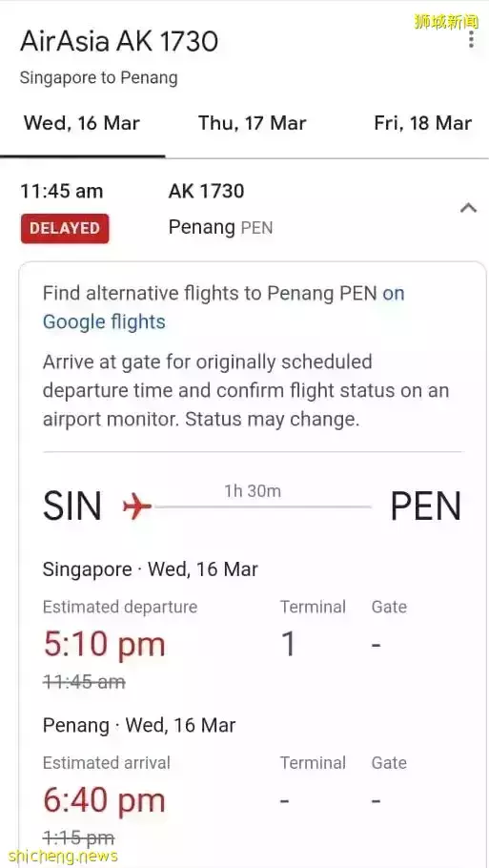The image size is (489, 868).
Task: Tap the Penang PEN destination label
Action: point(221,228)
